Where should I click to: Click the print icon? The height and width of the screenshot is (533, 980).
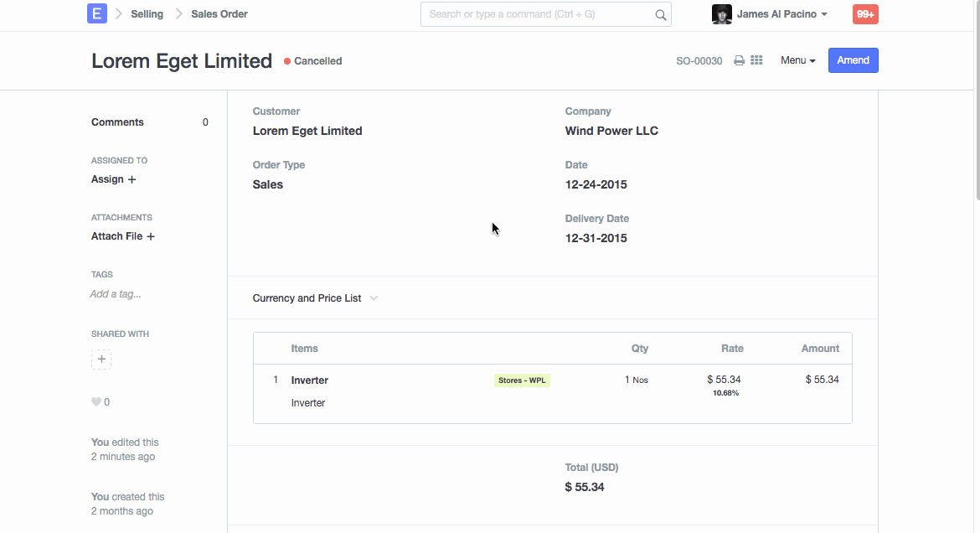(x=739, y=60)
